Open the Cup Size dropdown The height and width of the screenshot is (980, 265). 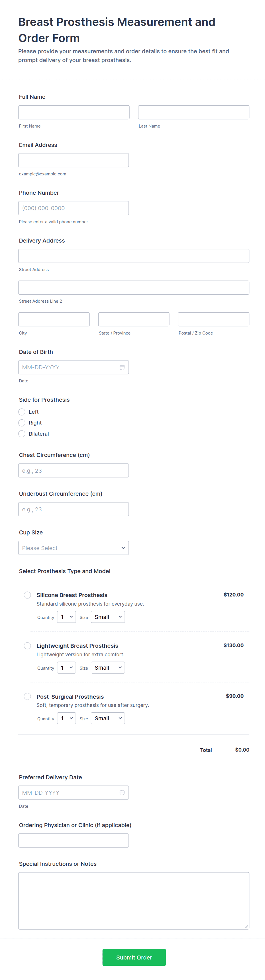74,548
